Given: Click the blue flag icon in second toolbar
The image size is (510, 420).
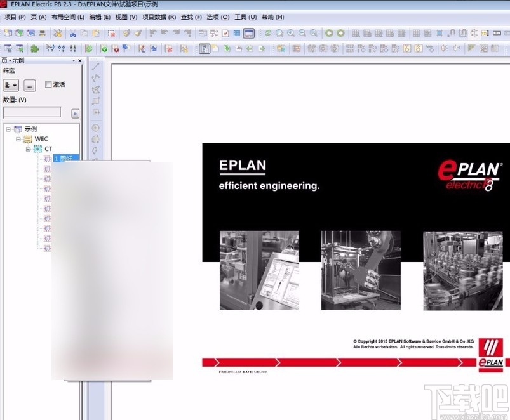Looking at the screenshot, I should 126,49.
